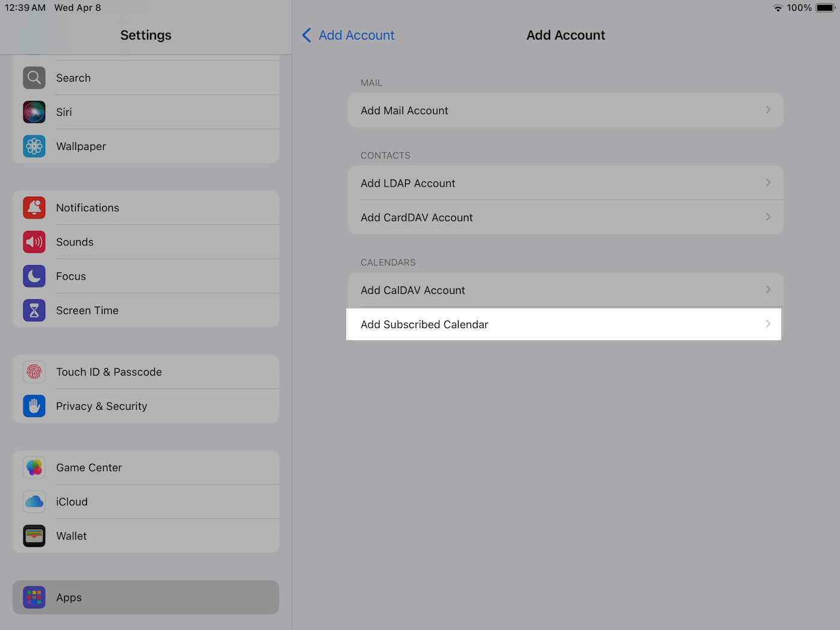Select Add CalDAV Account row
Screen dimensions: 840x630
coord(564,290)
